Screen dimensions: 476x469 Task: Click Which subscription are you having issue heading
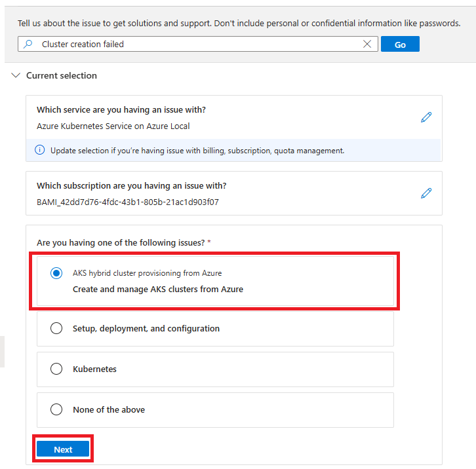(132, 186)
